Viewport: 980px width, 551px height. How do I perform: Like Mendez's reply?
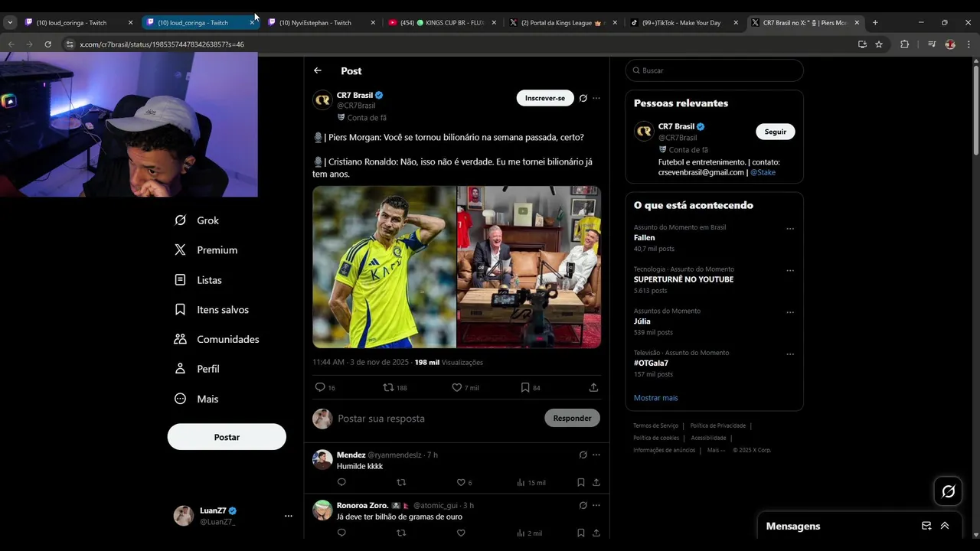click(x=461, y=482)
